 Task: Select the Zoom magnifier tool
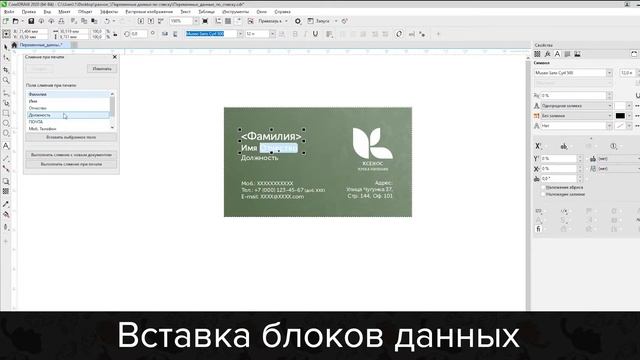click(6, 80)
